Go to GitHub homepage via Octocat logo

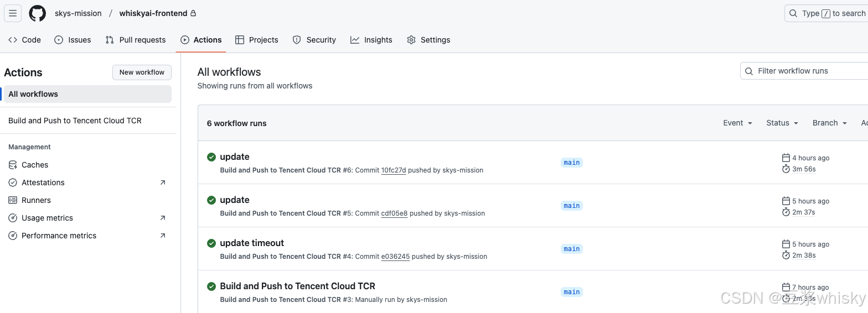tap(38, 13)
